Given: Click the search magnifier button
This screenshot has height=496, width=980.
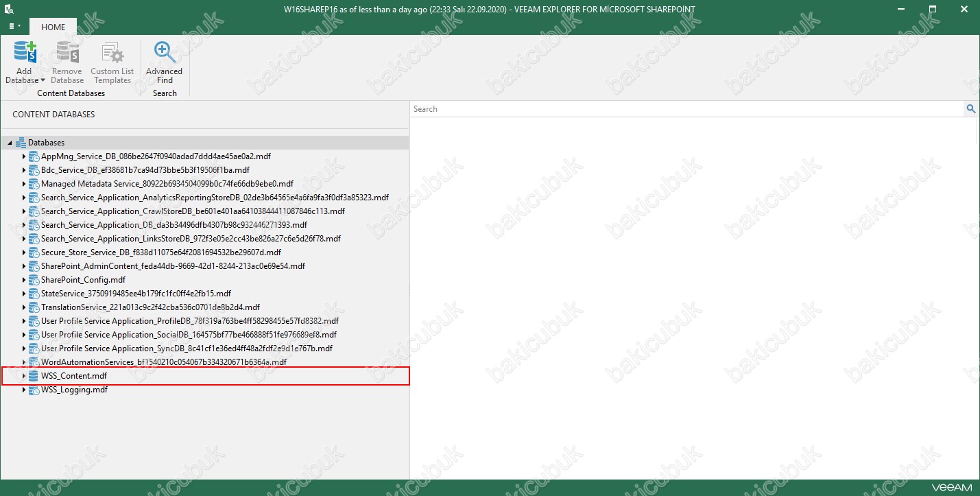Looking at the screenshot, I should pos(970,109).
